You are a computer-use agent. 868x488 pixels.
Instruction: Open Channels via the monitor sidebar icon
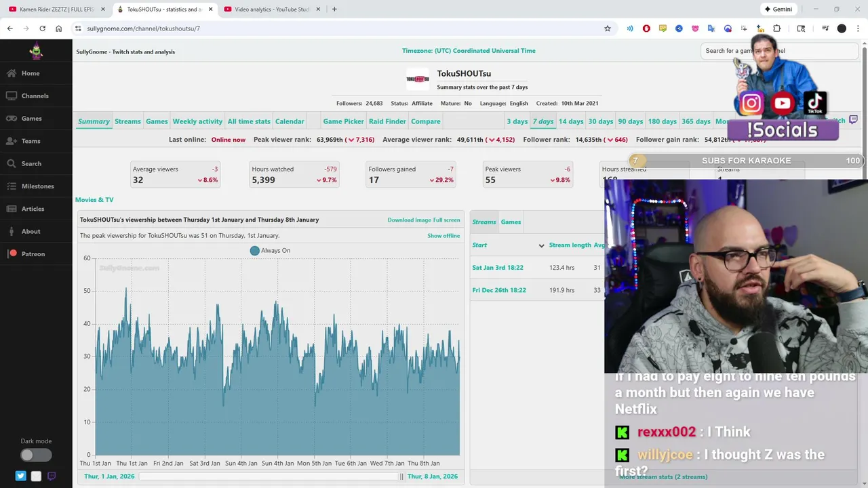pyautogui.click(x=12, y=96)
